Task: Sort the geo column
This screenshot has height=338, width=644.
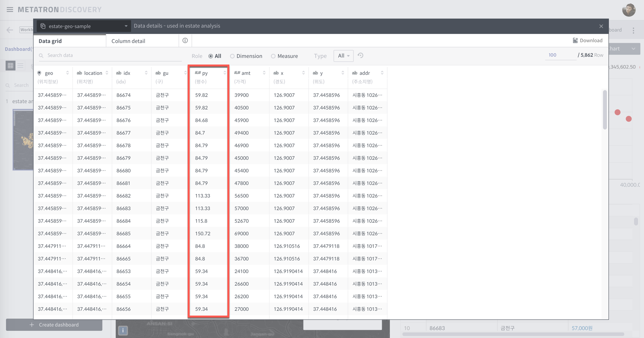Action: pos(68,73)
